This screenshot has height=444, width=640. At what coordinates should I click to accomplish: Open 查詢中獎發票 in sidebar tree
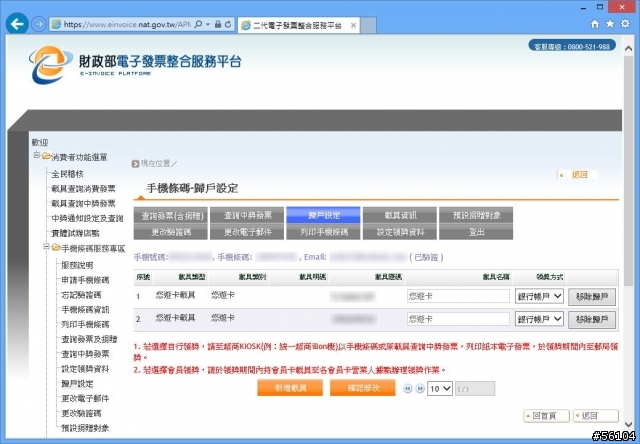[85, 354]
